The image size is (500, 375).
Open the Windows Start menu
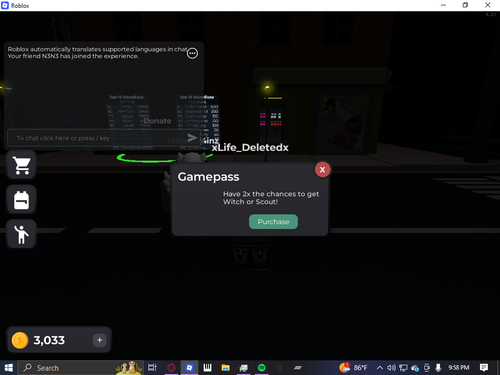pos(8,368)
